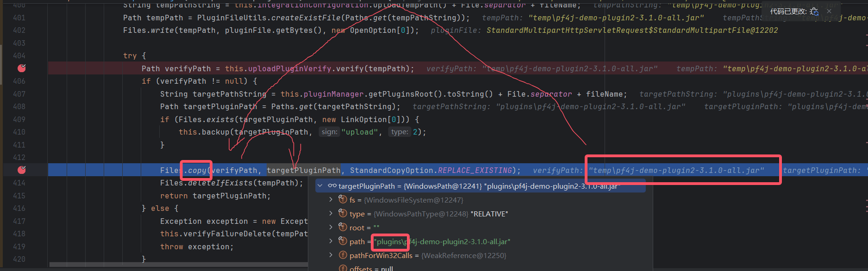Click the field icon next to pathForWin32Calls
This screenshot has height=271, width=868.
coord(343,255)
